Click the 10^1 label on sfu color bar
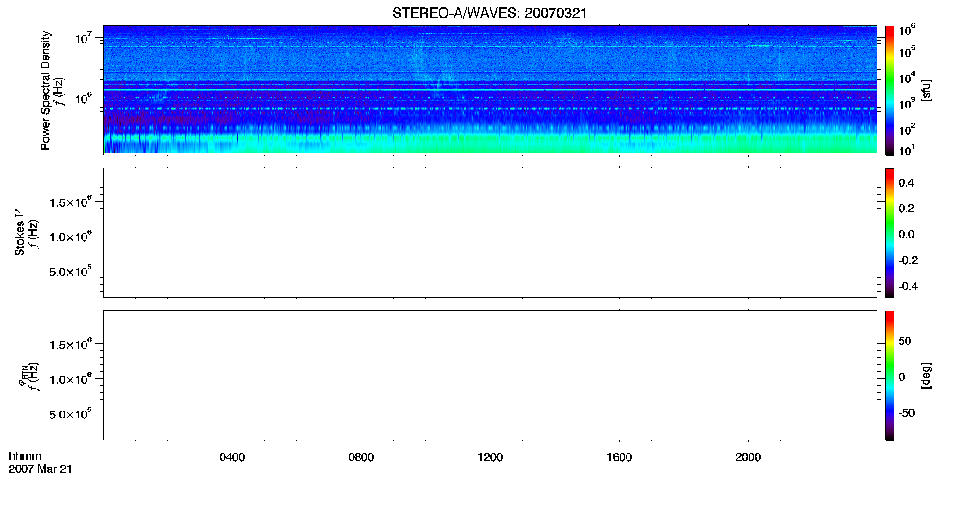This screenshot has width=980, height=505. point(907,151)
